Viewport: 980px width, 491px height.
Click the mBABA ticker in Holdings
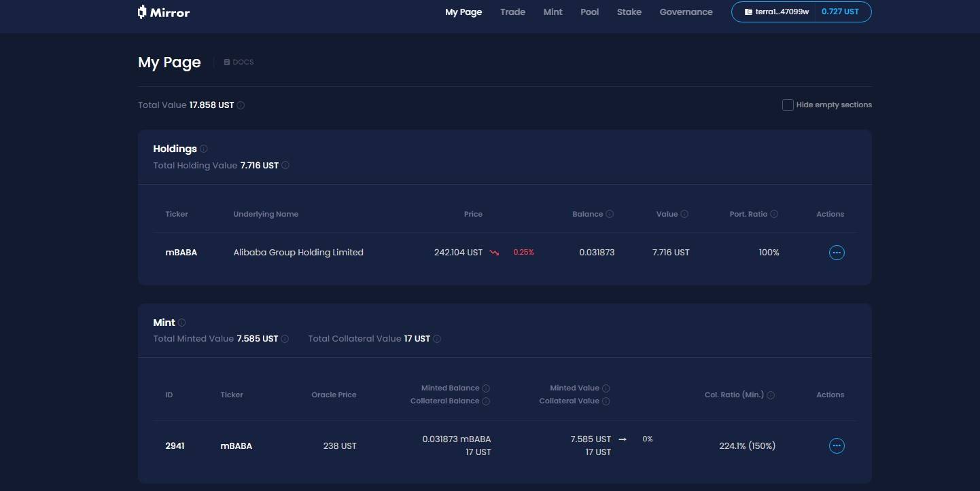tap(181, 253)
